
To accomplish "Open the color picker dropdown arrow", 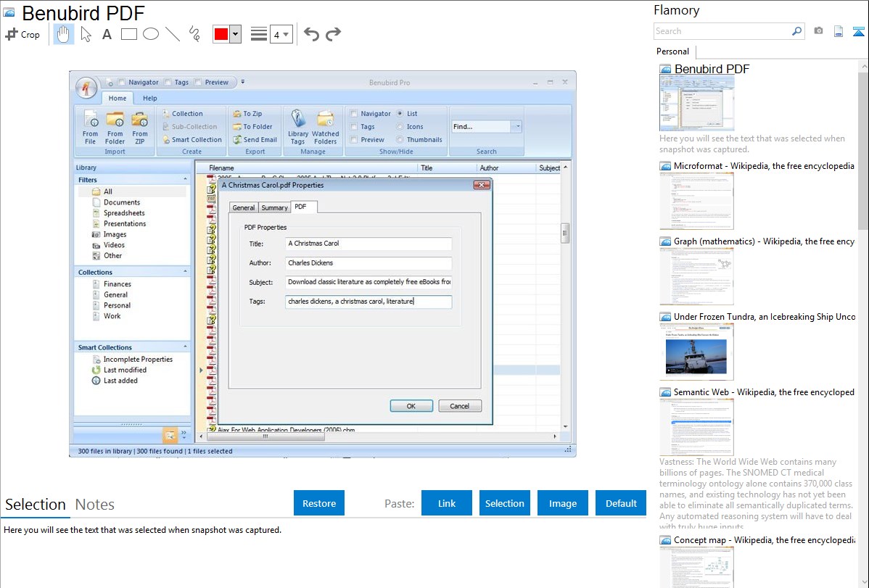I will click(x=235, y=34).
